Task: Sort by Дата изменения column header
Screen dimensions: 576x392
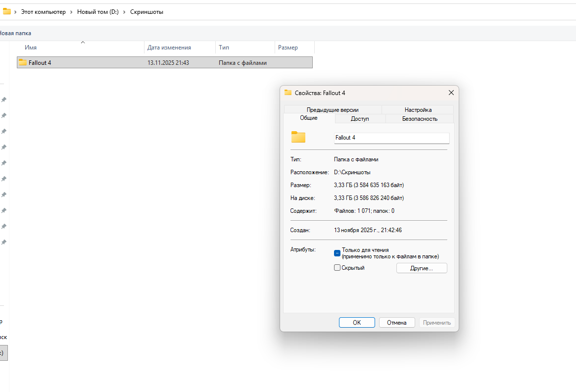Action: point(180,48)
